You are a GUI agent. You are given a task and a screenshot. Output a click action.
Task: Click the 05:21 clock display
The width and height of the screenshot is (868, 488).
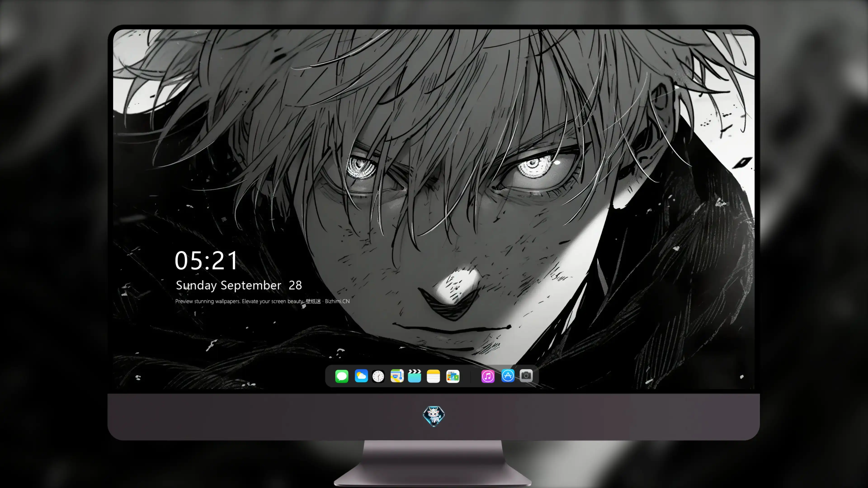pos(206,261)
